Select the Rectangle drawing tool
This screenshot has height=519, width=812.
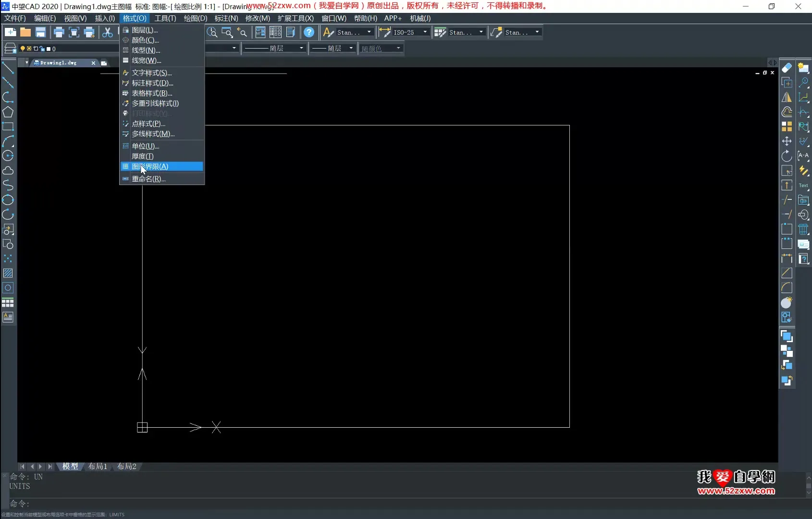click(8, 127)
